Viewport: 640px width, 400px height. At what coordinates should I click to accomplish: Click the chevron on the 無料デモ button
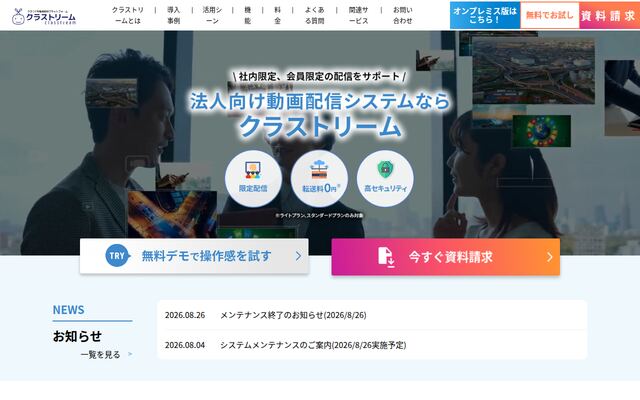coord(298,256)
